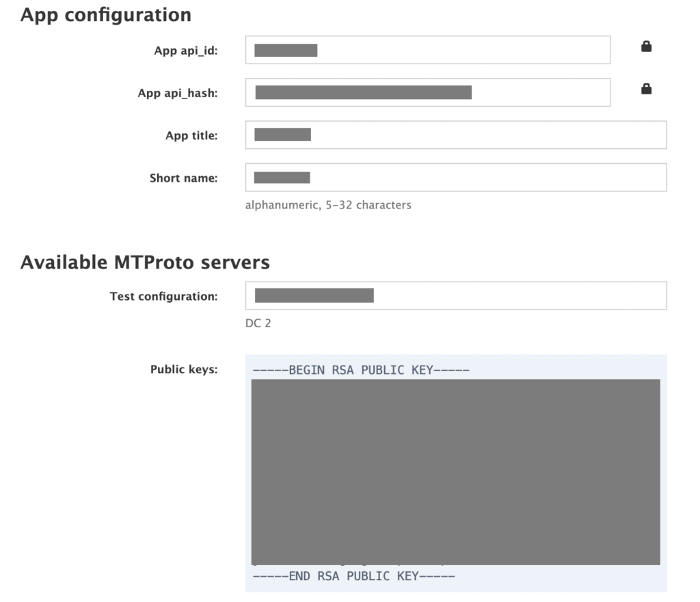Click the "App api_hash:" label
The height and width of the screenshot is (602, 700).
178,93
